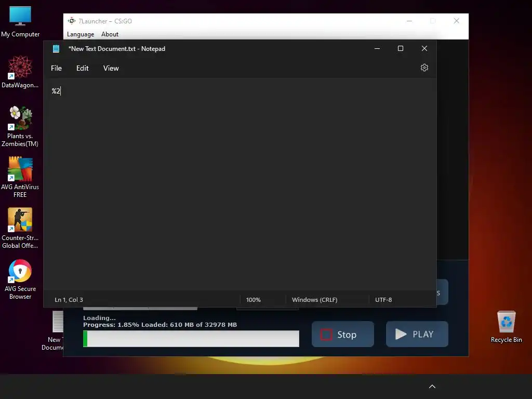Image resolution: width=532 pixels, height=399 pixels.
Task: Stop the download in 7Launcher
Action: (343, 334)
